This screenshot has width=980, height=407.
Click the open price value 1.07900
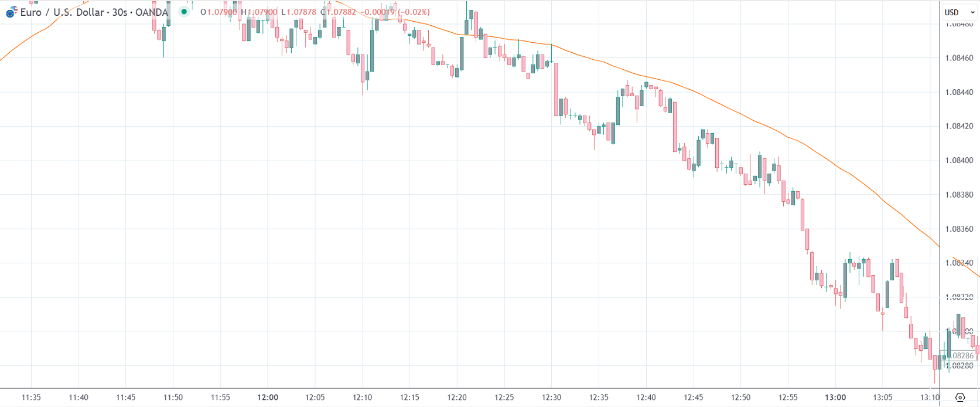tap(222, 12)
